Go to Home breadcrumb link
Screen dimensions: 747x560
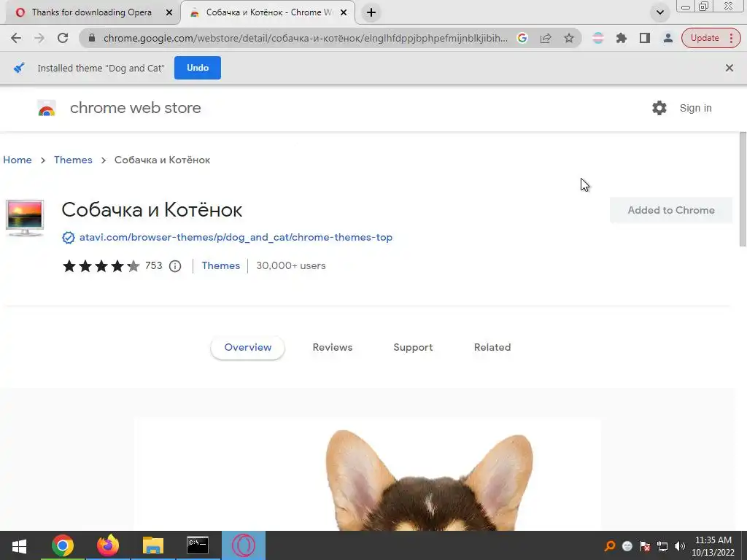point(18,160)
